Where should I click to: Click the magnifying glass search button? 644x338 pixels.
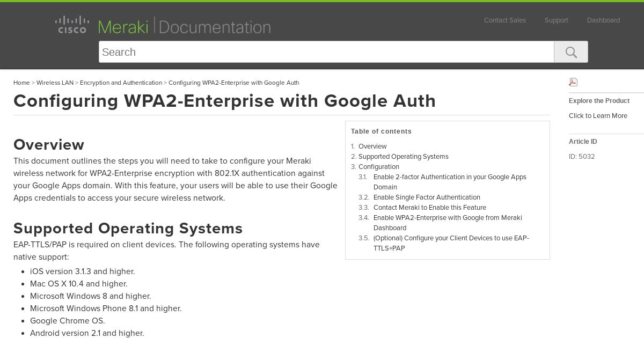point(571,52)
